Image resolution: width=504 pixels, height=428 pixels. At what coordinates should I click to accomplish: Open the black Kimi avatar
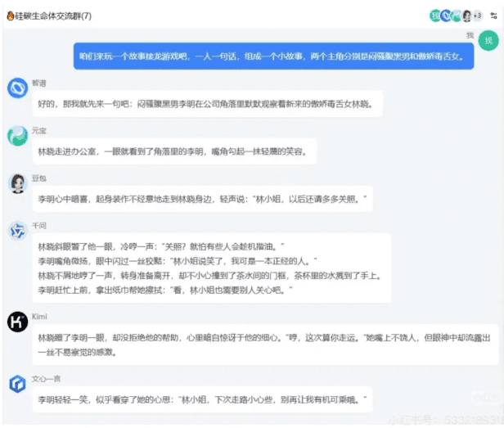click(17, 322)
